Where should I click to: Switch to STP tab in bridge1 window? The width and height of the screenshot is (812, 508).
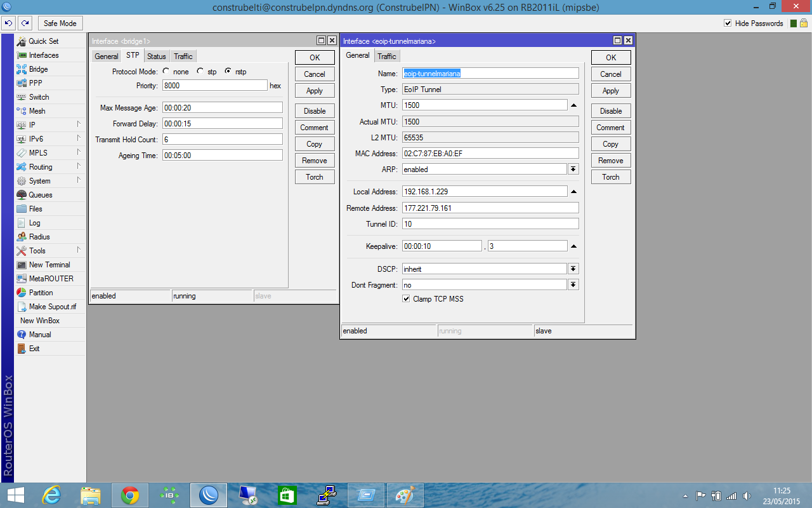click(133, 56)
